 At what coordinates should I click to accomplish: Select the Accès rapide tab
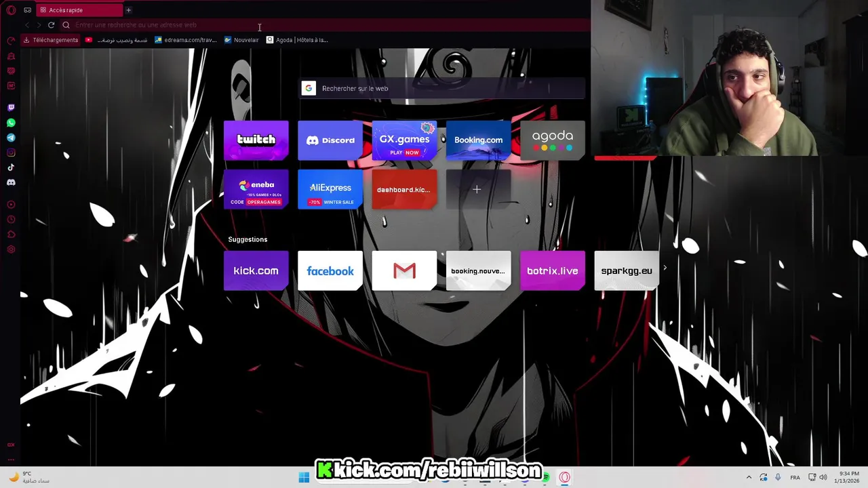(x=80, y=10)
